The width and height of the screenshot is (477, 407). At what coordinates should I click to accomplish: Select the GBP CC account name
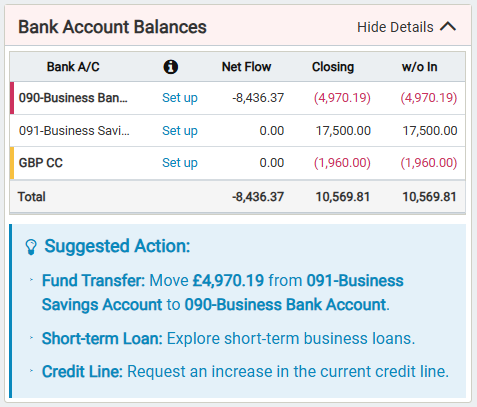[x=41, y=163]
